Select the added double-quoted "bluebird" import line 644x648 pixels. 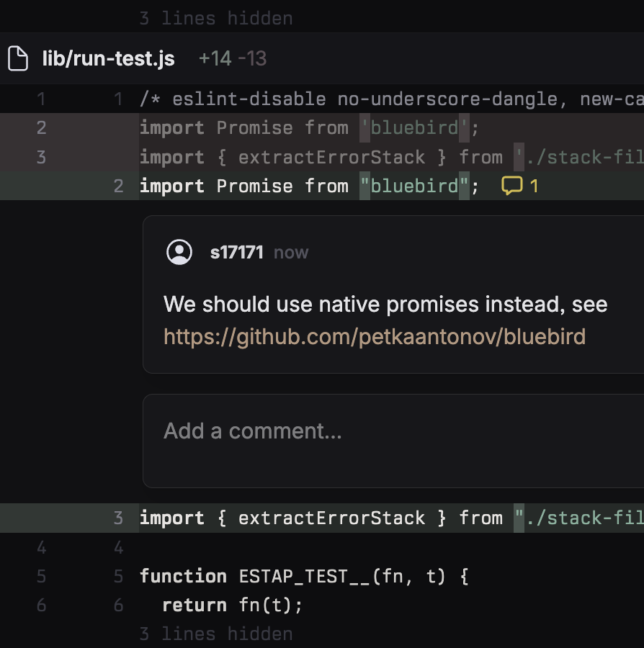309,186
